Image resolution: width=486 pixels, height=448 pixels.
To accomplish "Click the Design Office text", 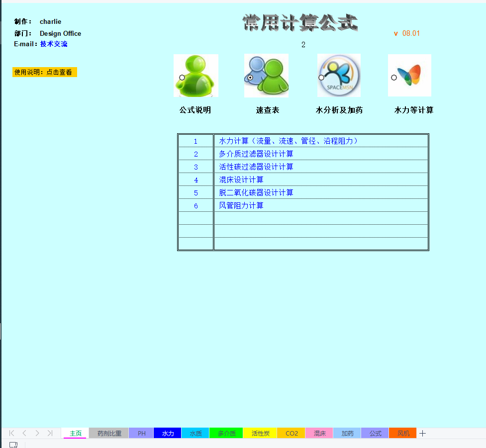I will (x=61, y=33).
